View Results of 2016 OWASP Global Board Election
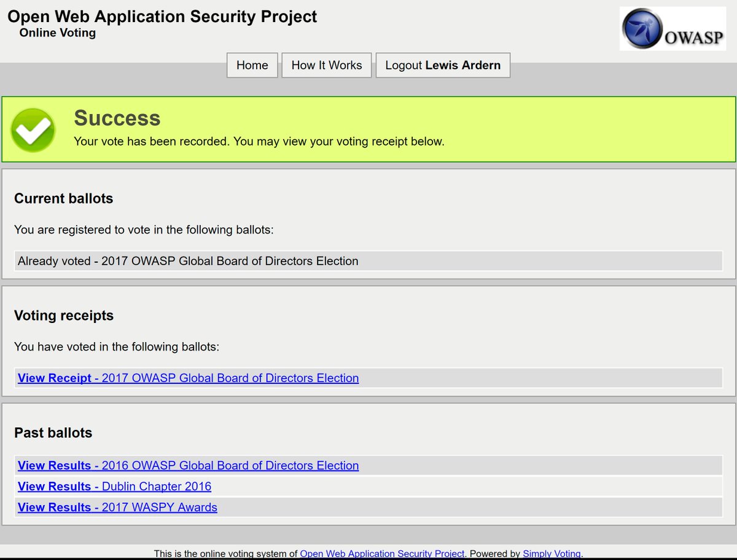The image size is (737, 560). point(189,465)
